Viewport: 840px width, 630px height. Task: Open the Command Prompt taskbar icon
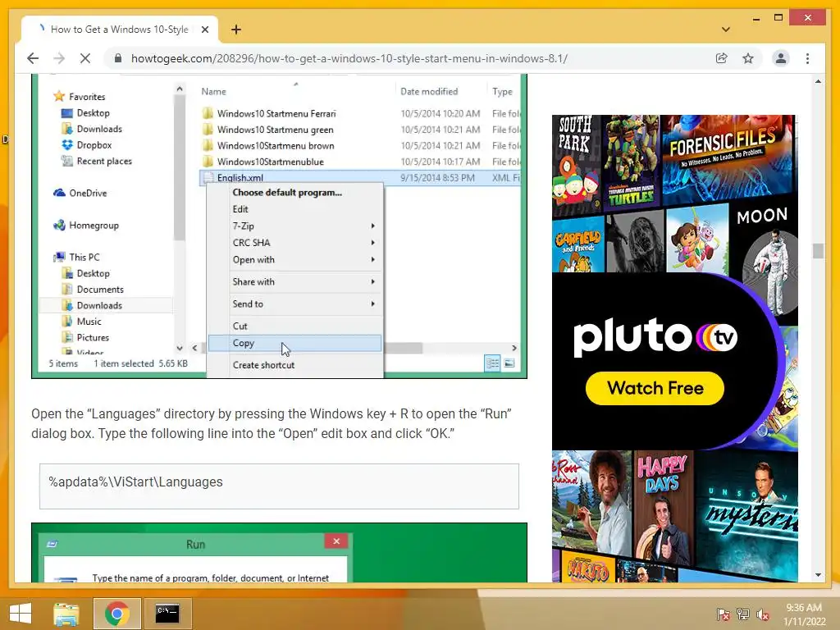167,614
